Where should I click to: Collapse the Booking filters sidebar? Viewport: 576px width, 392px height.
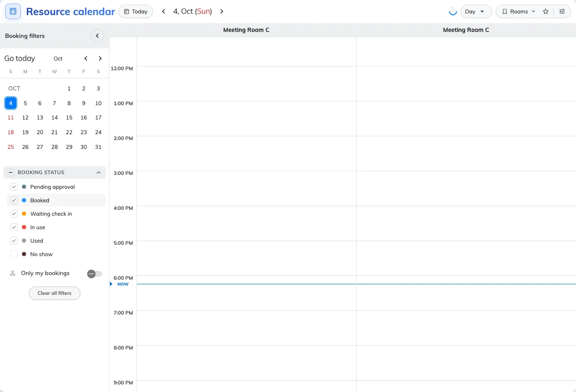click(x=97, y=36)
